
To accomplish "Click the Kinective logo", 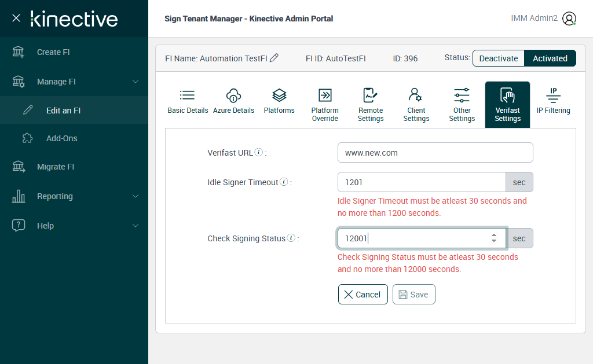I will click(74, 19).
